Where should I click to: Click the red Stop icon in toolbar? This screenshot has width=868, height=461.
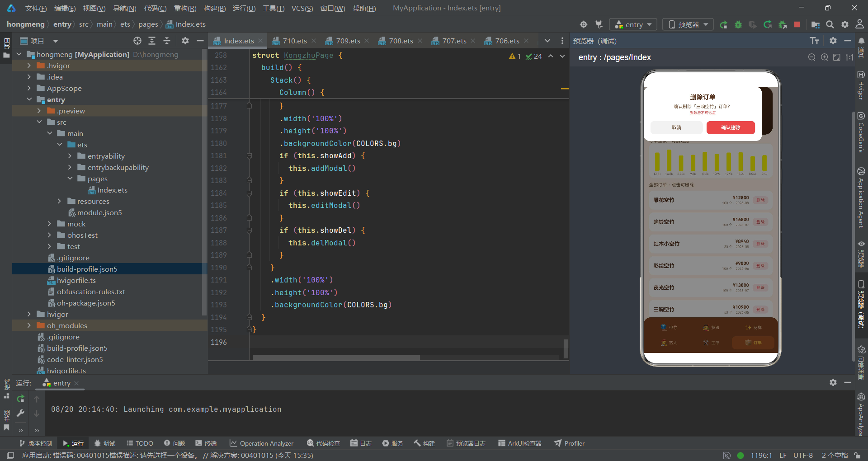(797, 25)
